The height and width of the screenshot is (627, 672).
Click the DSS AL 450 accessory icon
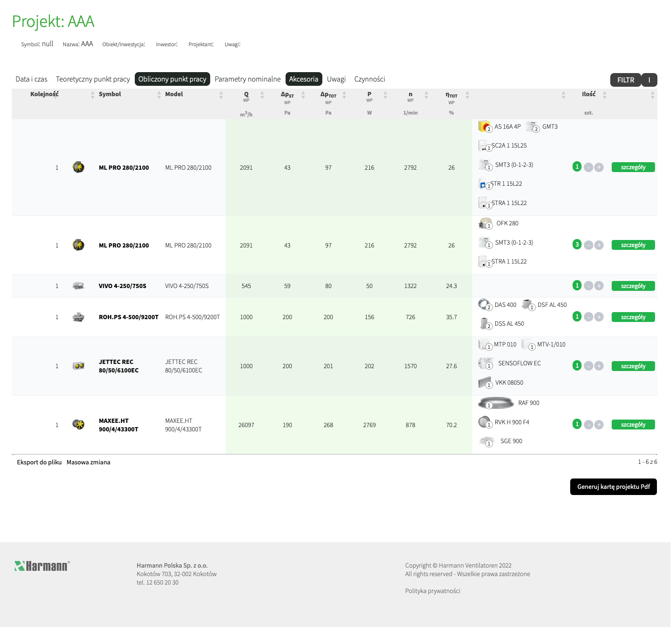click(x=485, y=324)
